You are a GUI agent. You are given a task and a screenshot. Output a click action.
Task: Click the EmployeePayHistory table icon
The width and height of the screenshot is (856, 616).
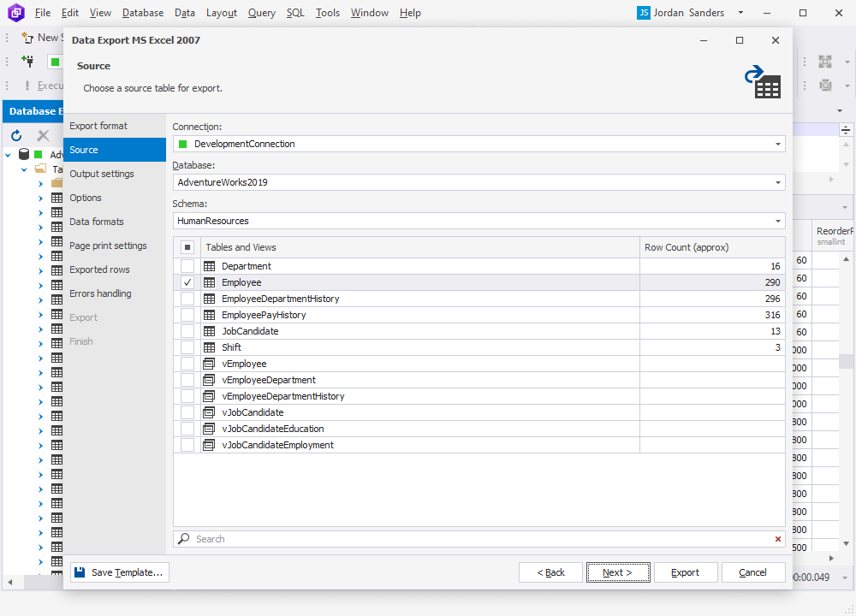coord(209,315)
